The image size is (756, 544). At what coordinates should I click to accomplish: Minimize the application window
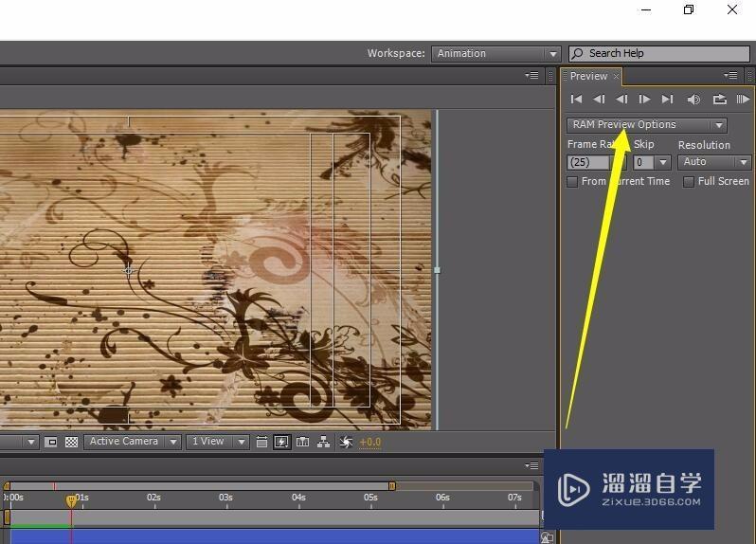coord(645,9)
